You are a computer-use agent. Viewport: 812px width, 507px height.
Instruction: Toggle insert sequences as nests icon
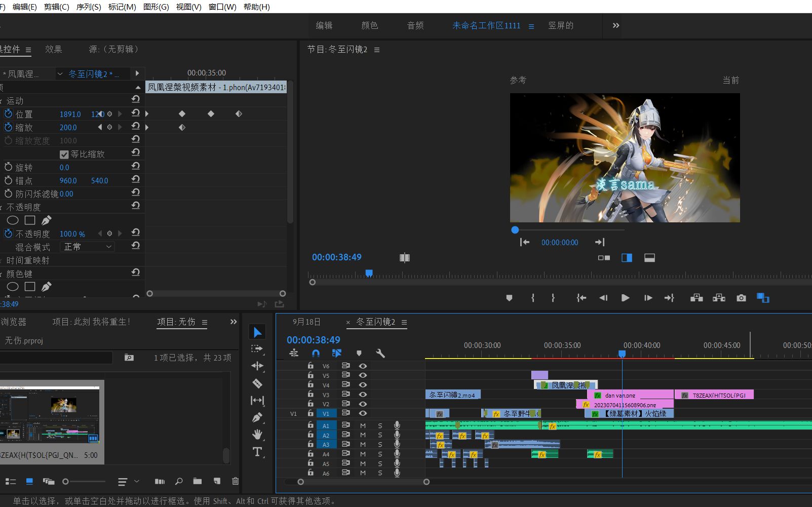pos(294,353)
